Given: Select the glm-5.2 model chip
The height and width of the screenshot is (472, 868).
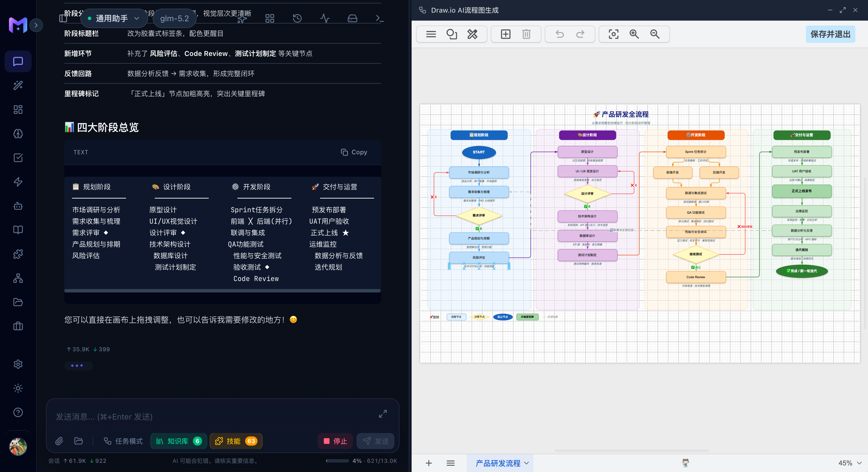Looking at the screenshot, I should [175, 18].
